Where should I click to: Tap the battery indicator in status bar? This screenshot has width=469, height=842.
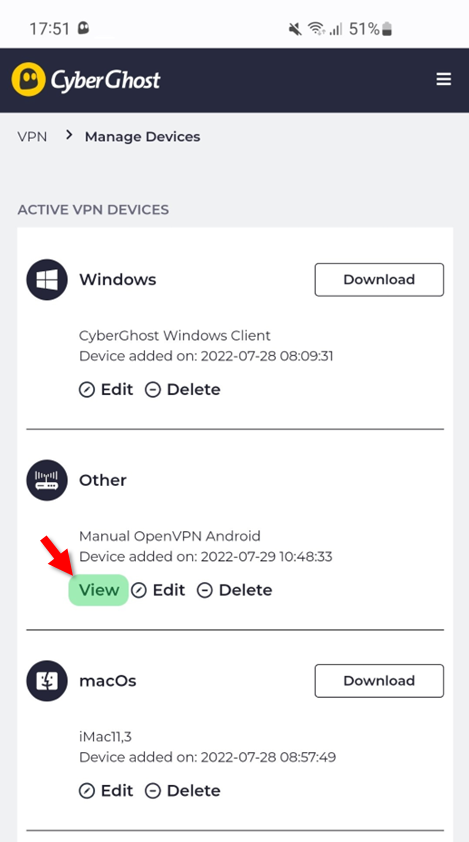click(x=387, y=29)
